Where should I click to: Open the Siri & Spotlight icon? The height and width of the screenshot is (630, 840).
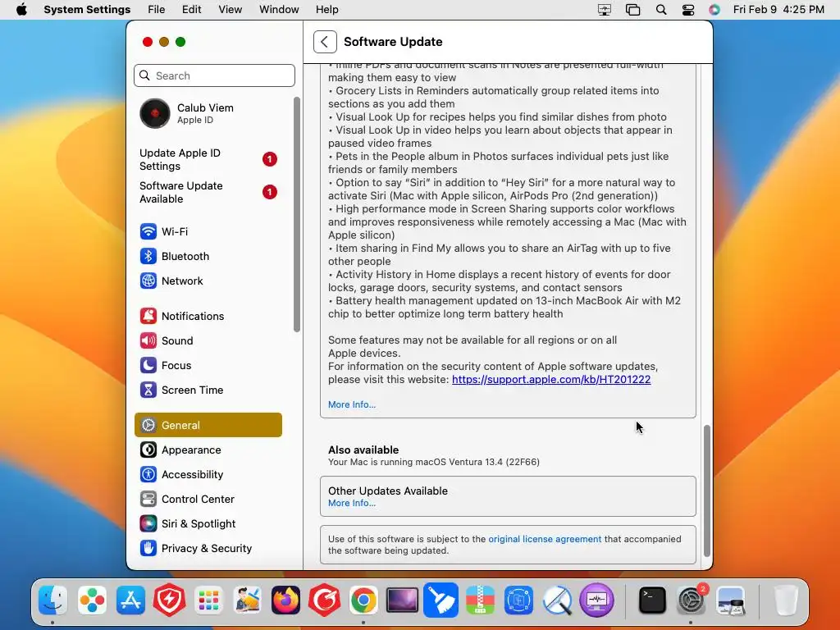click(148, 524)
